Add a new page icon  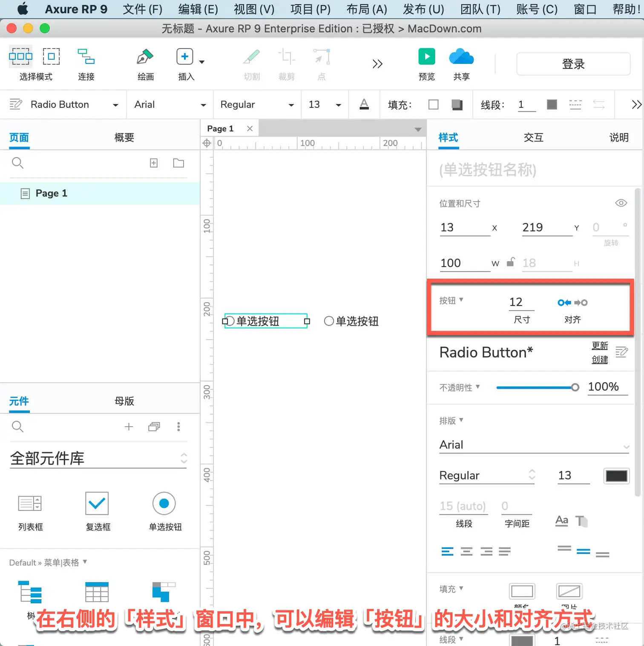click(x=154, y=163)
